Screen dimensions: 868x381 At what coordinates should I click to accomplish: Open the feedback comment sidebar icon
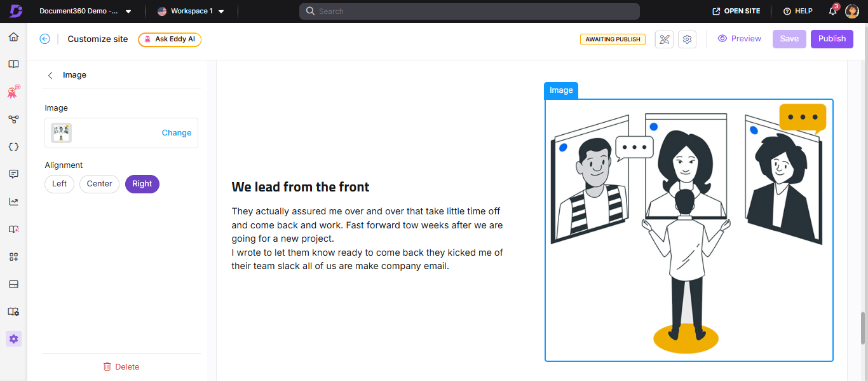[x=13, y=174]
